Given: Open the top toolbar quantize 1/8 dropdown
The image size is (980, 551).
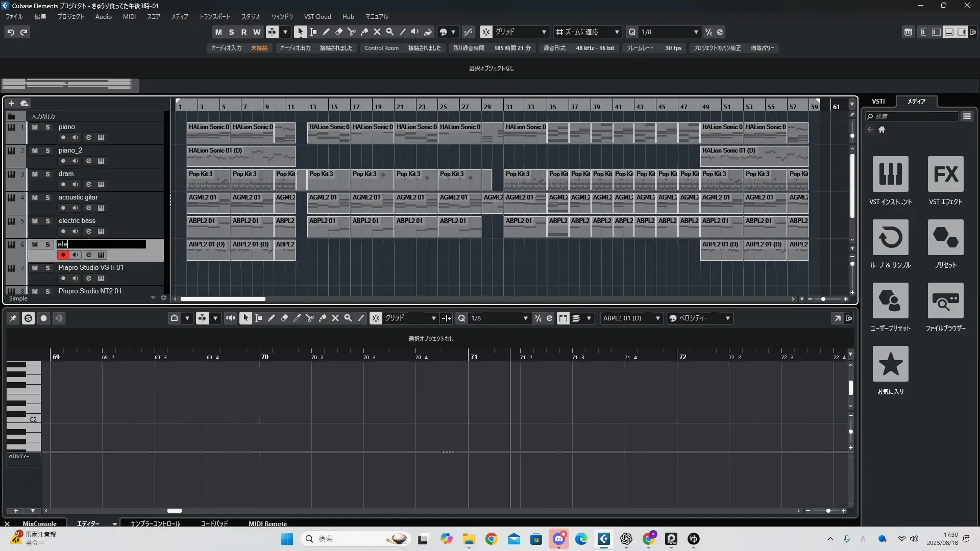Looking at the screenshot, I should 696,32.
